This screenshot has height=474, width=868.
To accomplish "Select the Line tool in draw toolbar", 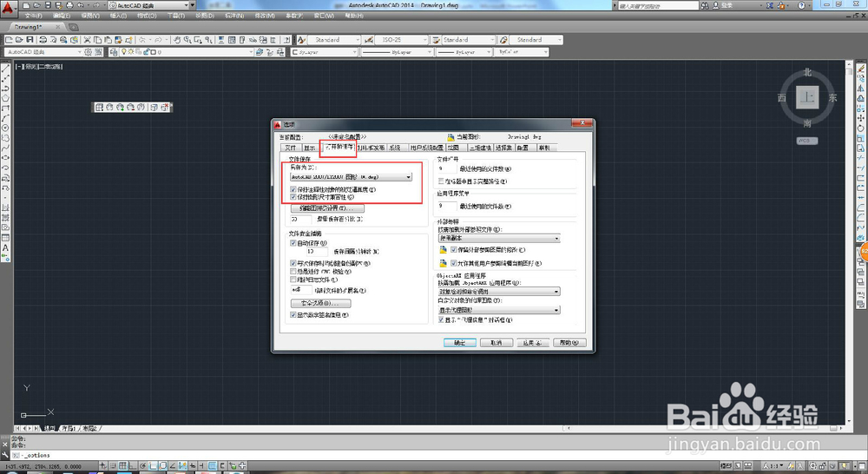I will coord(5,69).
